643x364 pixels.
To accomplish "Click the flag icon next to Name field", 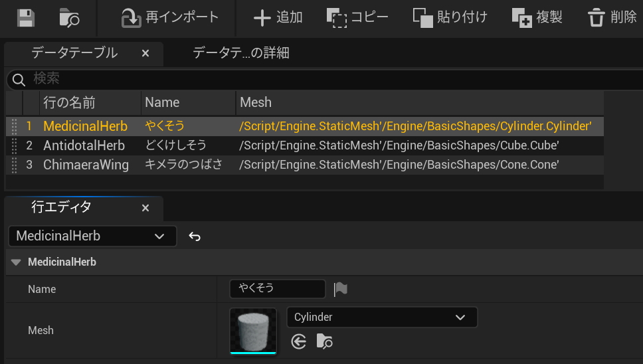I will (341, 289).
